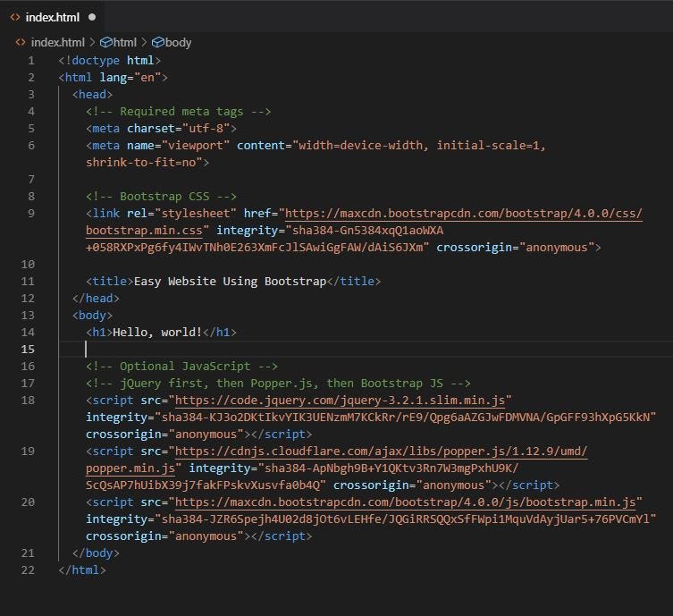673x616 pixels.
Task: Open the code.jquery.com jquery slim link
Action: (340, 400)
